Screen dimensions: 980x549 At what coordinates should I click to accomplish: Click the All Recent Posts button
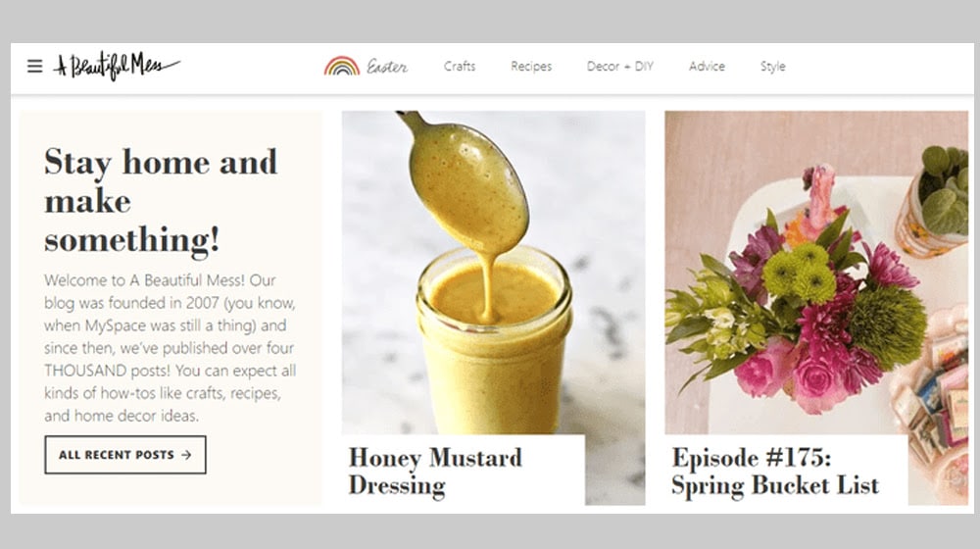tap(125, 455)
